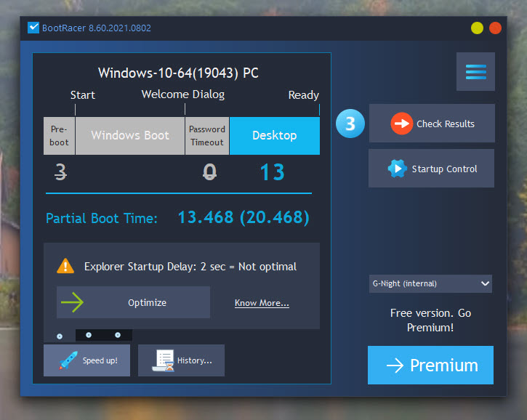Open Startup Control
Screen dimensions: 527x420
point(431,169)
